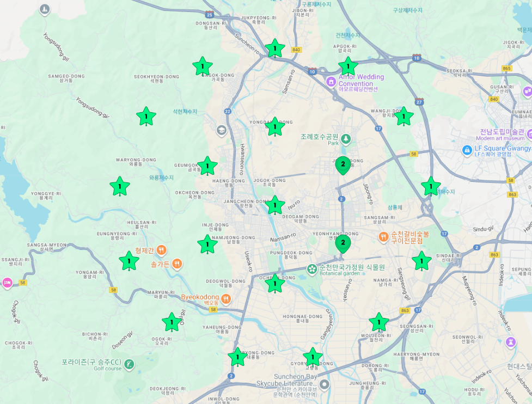
Task: Open the Botanical garden map icon
Action: [x=311, y=269]
